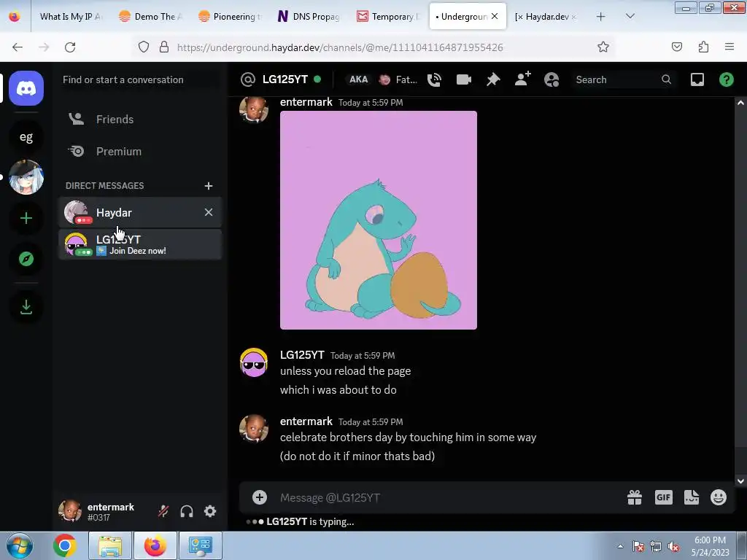Open pinned messages icon
747x560 pixels.
coord(493,79)
